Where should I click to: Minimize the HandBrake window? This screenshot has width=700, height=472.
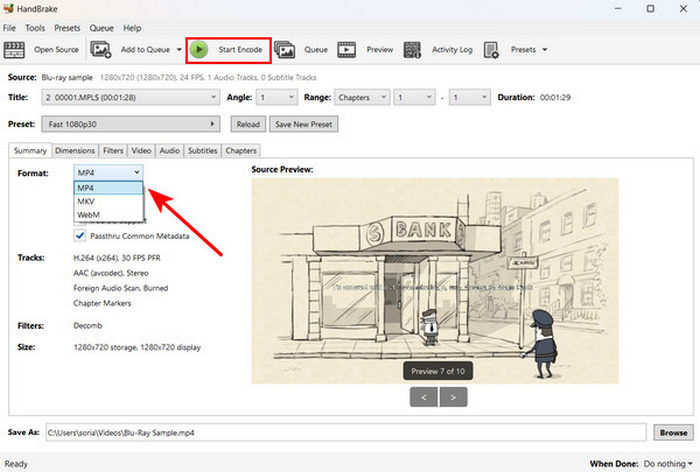[618, 8]
